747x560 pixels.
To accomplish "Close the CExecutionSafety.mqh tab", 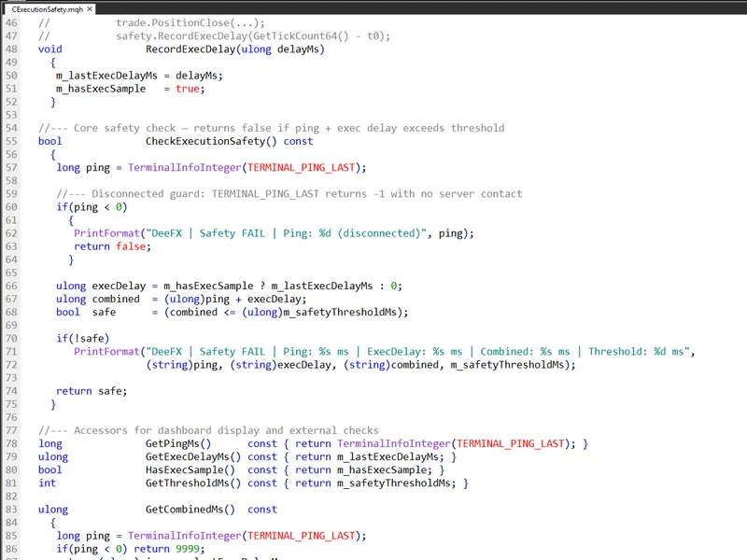I will click(x=90, y=9).
